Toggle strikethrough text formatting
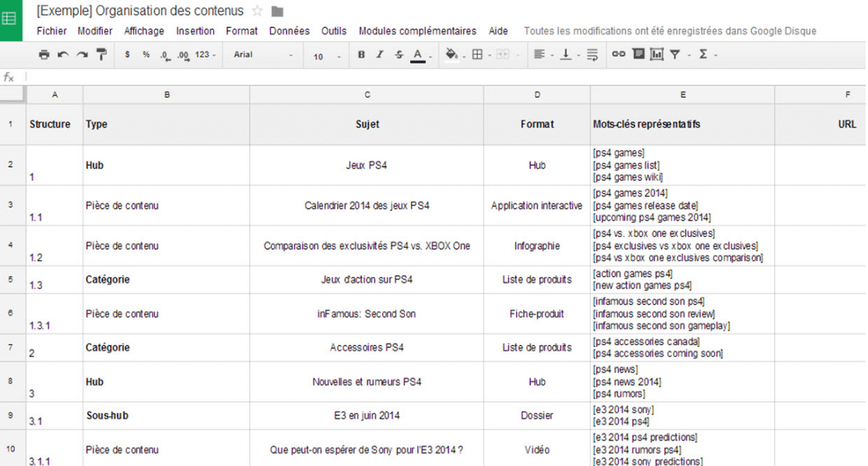868x466 pixels. click(x=399, y=55)
